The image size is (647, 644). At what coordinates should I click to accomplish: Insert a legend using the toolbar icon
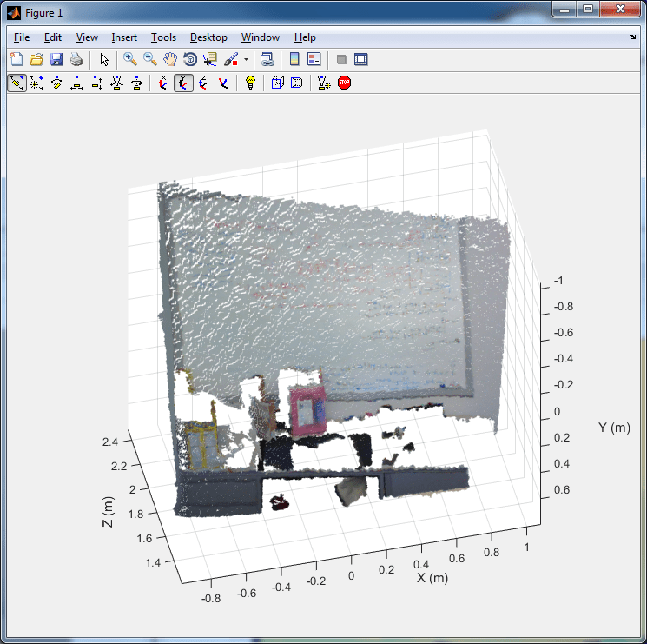point(314,59)
